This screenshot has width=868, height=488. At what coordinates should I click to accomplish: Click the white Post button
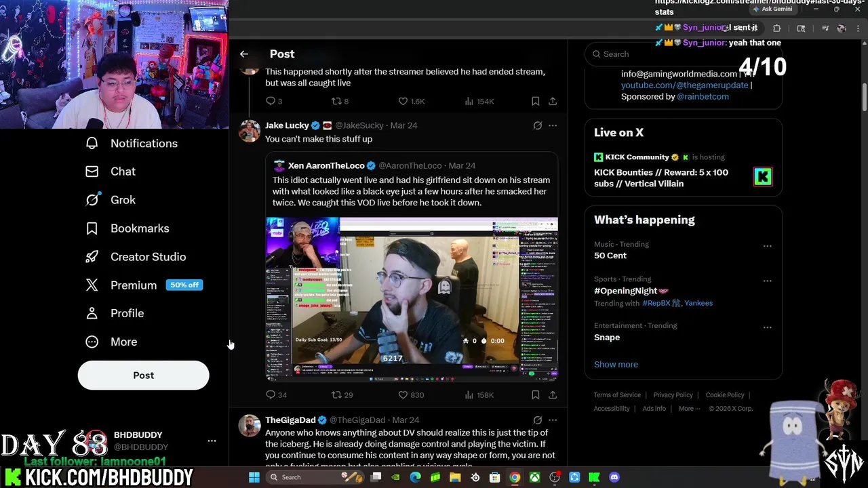[x=143, y=375]
